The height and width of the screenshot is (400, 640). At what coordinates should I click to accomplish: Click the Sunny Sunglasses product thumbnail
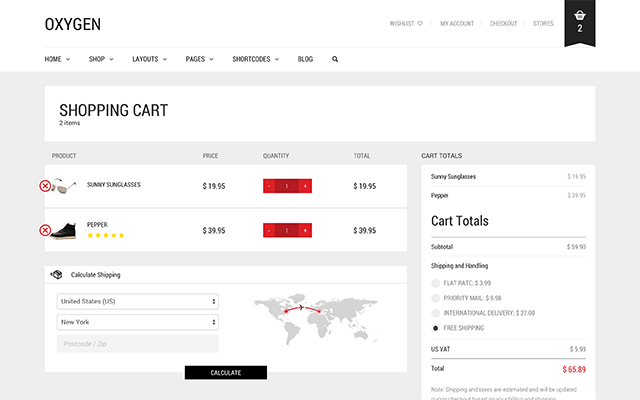pos(64,186)
